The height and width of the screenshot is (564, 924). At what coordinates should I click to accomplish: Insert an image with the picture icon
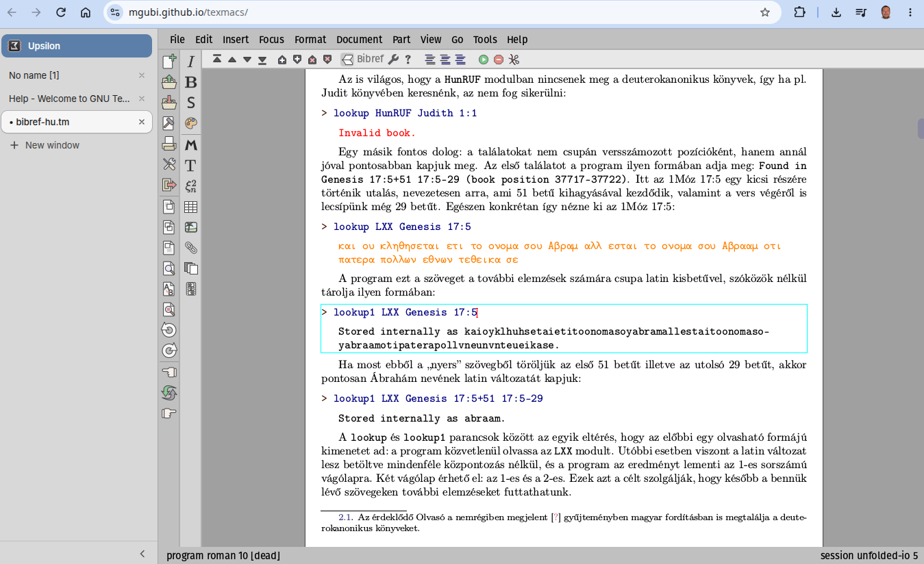(x=191, y=227)
